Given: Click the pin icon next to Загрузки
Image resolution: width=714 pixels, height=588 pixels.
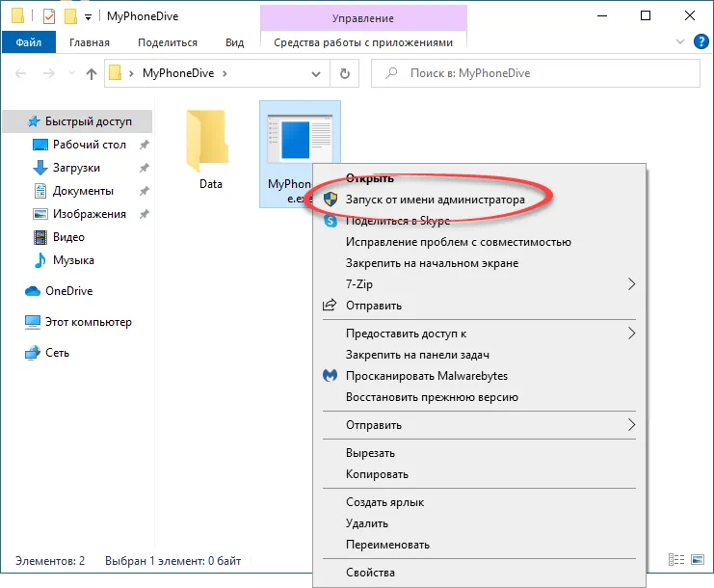Looking at the screenshot, I should (144, 168).
